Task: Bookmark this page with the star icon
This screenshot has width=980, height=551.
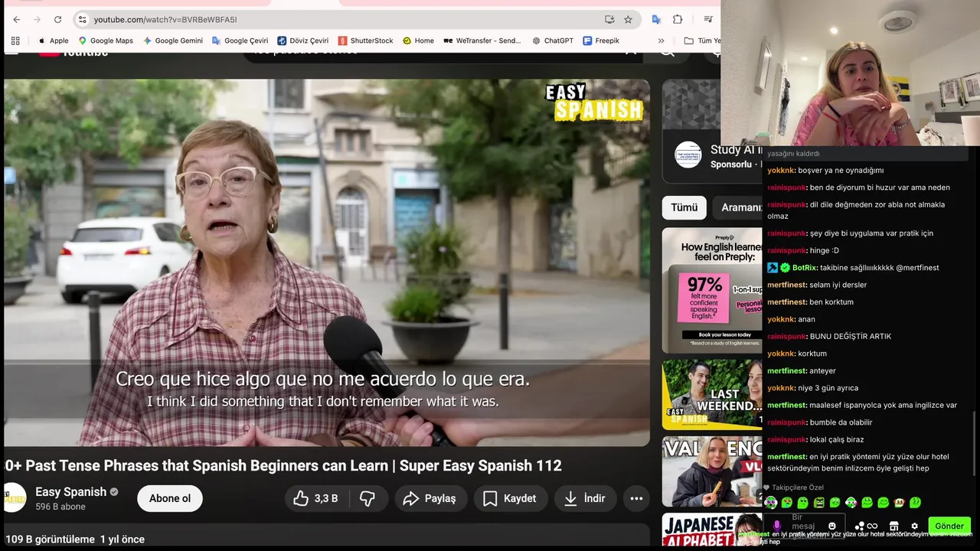Action: pyautogui.click(x=628, y=19)
